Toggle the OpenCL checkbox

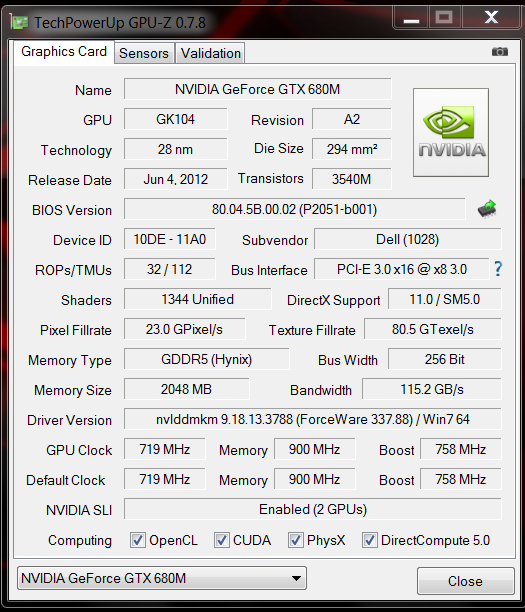tap(138, 540)
